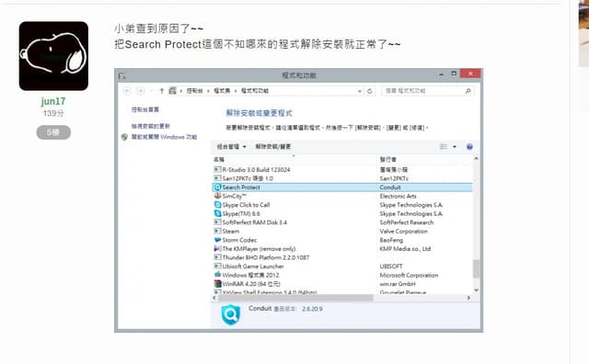Open 控制台首頁 in the left pane
The image size is (589, 364).
pos(145,109)
